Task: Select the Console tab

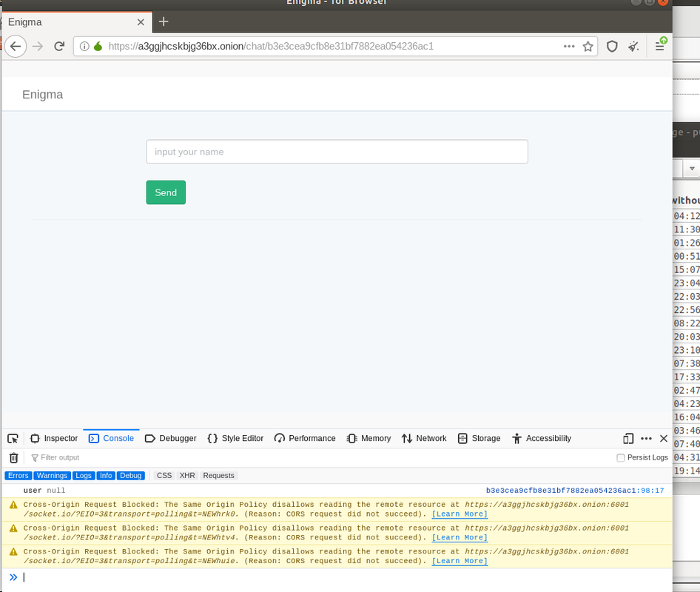Action: pyautogui.click(x=112, y=438)
